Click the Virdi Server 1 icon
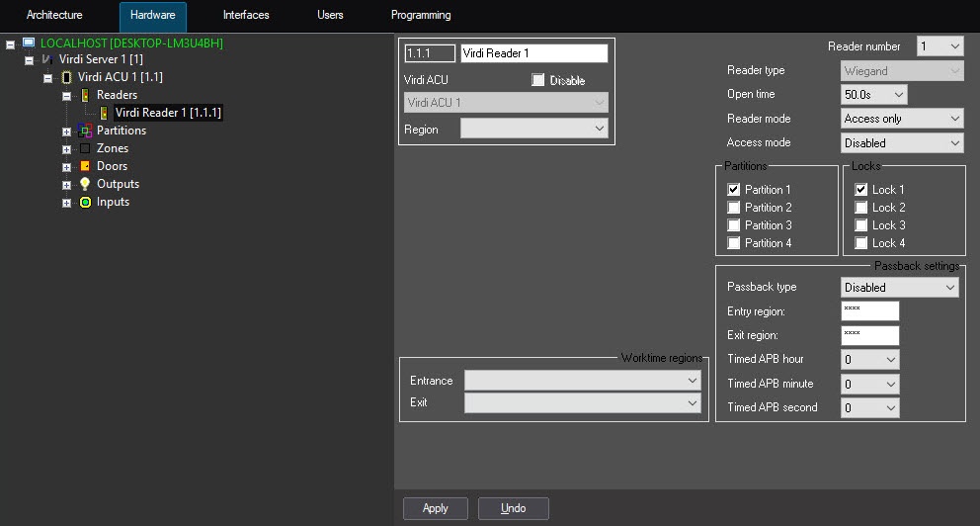 [x=46, y=60]
